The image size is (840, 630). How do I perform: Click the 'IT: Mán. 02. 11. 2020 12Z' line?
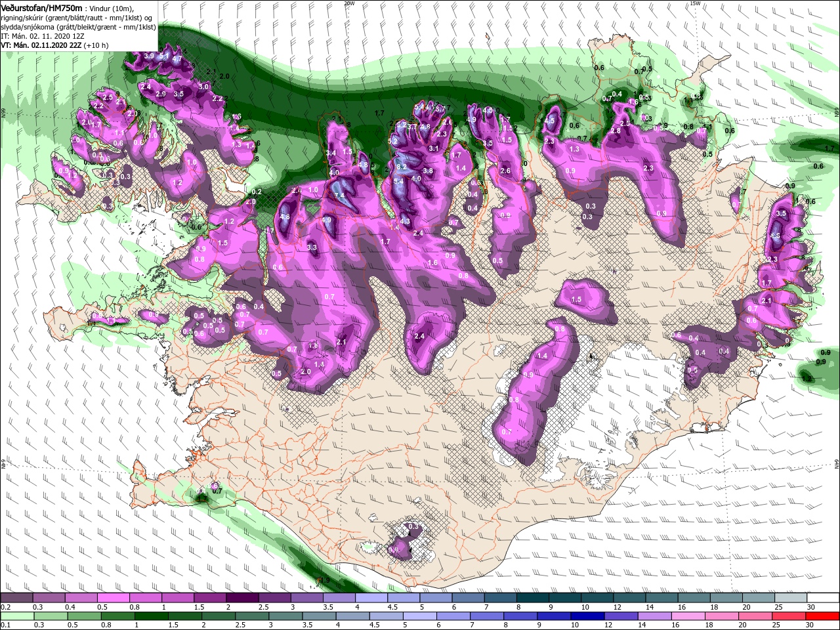click(x=43, y=36)
